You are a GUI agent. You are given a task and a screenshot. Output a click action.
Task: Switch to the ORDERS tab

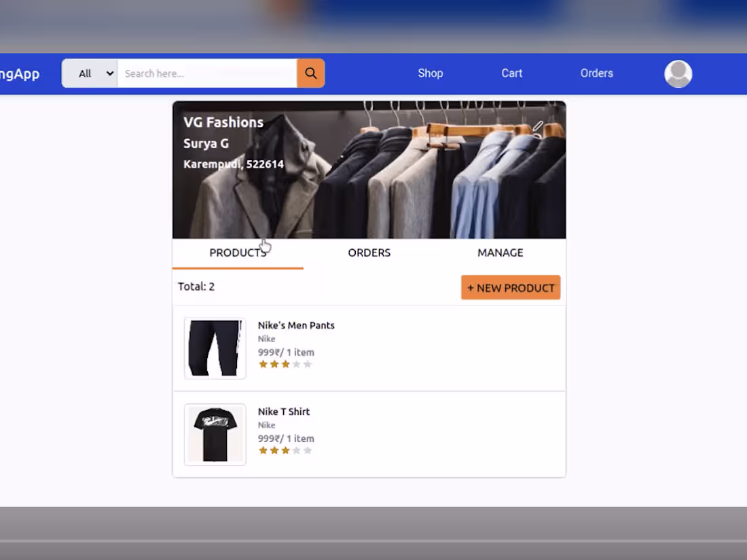click(x=369, y=253)
